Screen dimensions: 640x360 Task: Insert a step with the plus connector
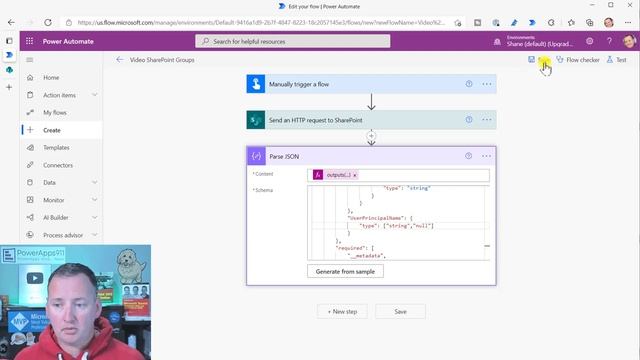tap(371, 136)
